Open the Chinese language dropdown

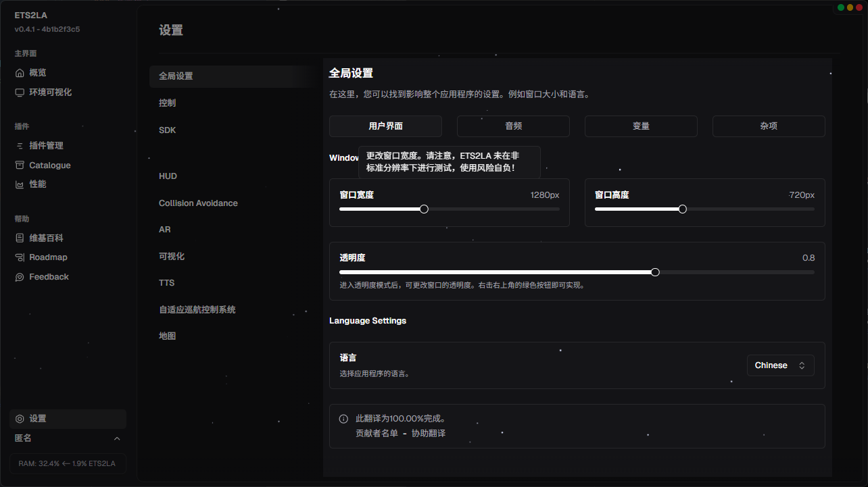point(780,365)
